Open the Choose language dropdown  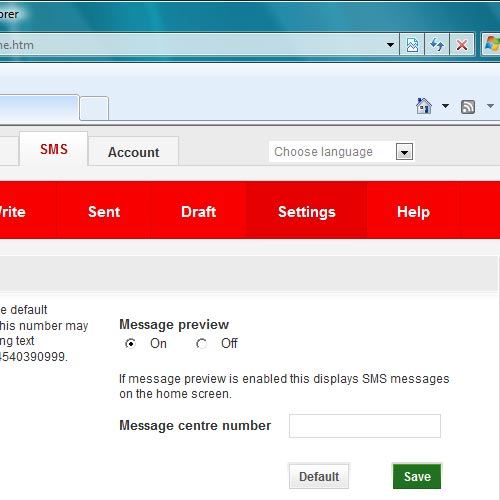tap(341, 152)
